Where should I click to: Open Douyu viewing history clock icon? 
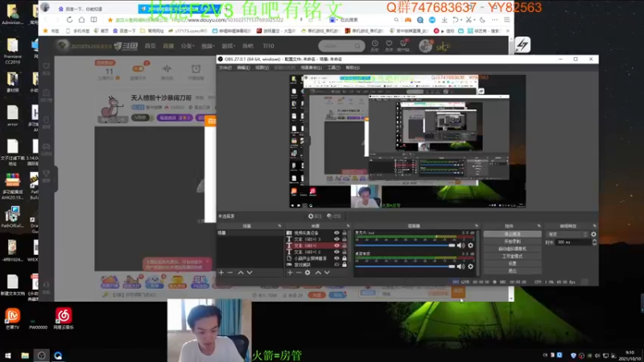tap(374, 45)
